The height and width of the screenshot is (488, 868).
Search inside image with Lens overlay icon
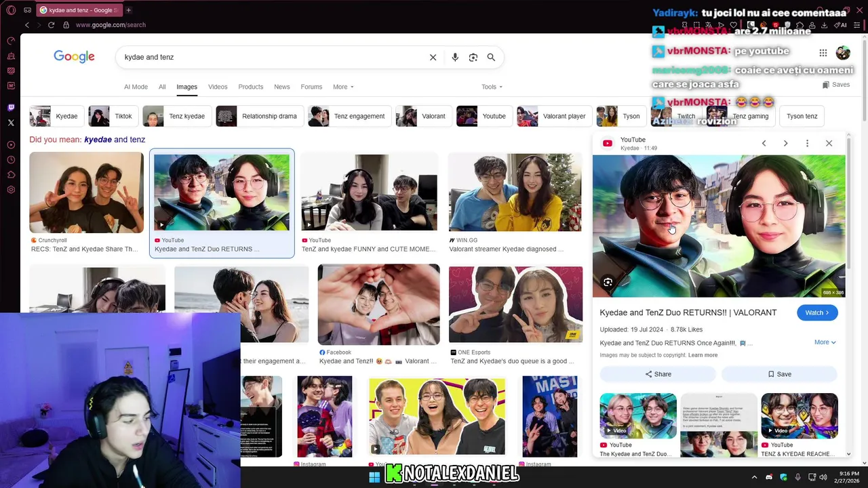tap(608, 283)
